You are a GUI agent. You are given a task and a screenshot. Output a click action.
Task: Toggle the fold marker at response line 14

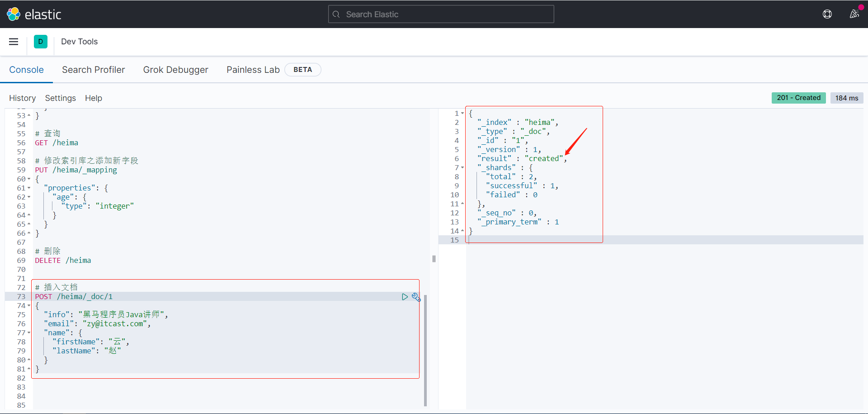tap(462, 231)
